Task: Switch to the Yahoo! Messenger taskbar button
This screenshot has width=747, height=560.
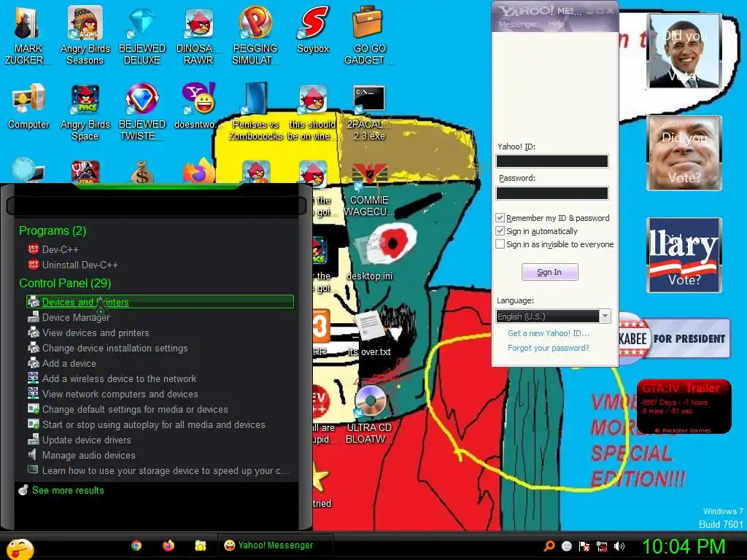Action: click(275, 545)
